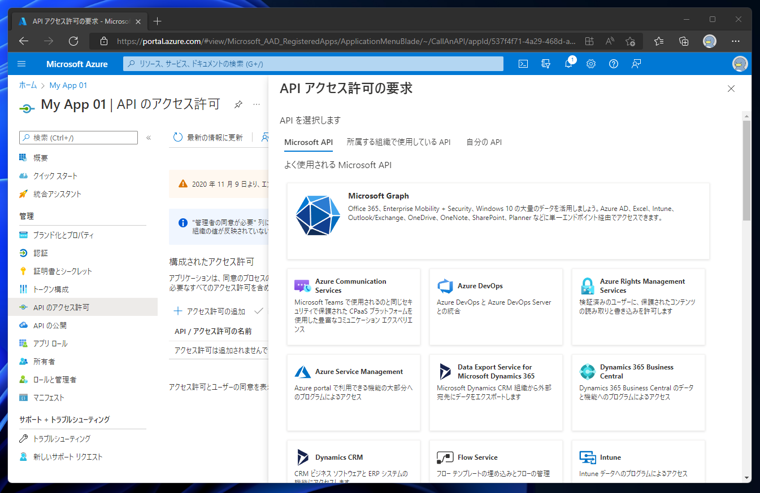The image size is (760, 493).
Task: Select the Azure Service Management API
Action: coord(354,393)
